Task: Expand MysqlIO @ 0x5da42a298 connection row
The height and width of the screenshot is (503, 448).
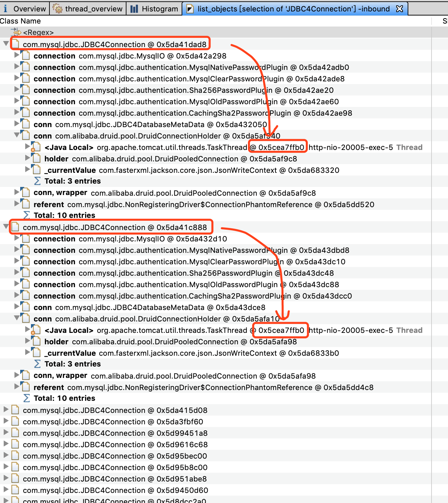Action: coord(17,55)
